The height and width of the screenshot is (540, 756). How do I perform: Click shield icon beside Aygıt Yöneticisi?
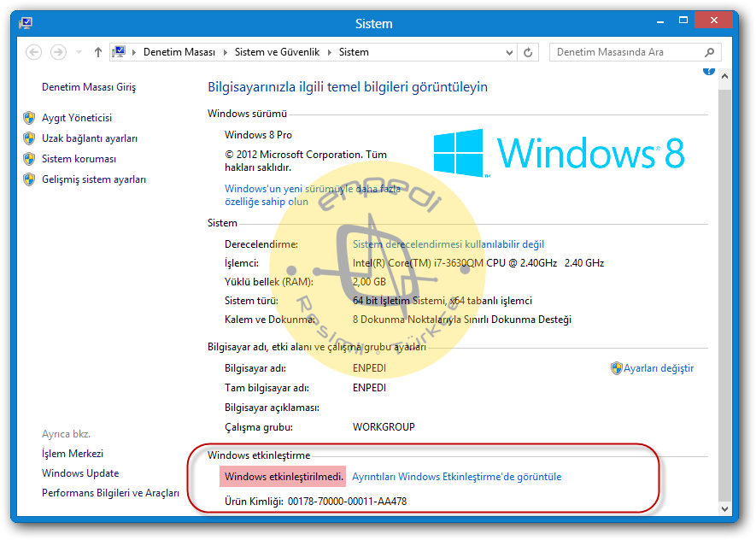tap(29, 118)
